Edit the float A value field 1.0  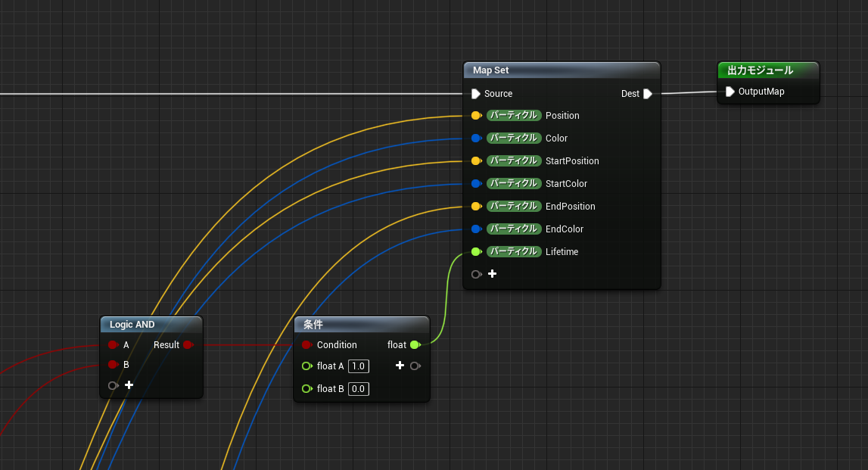(x=359, y=366)
